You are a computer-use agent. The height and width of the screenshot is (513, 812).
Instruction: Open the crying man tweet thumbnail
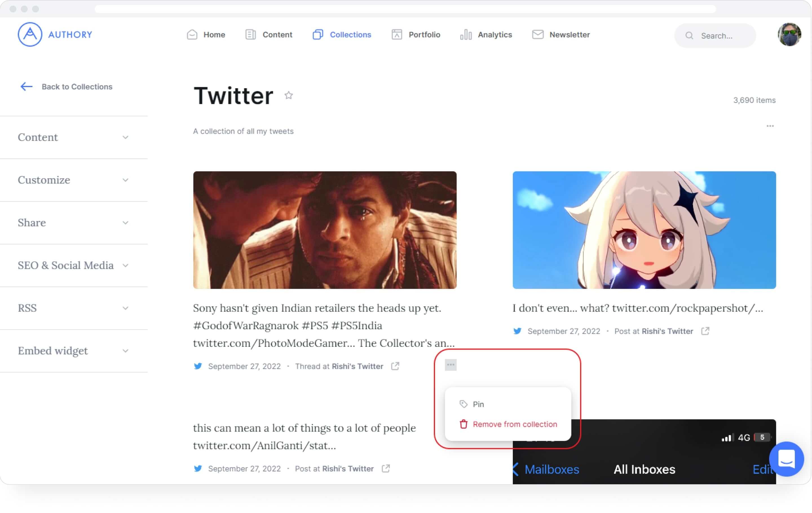point(325,230)
